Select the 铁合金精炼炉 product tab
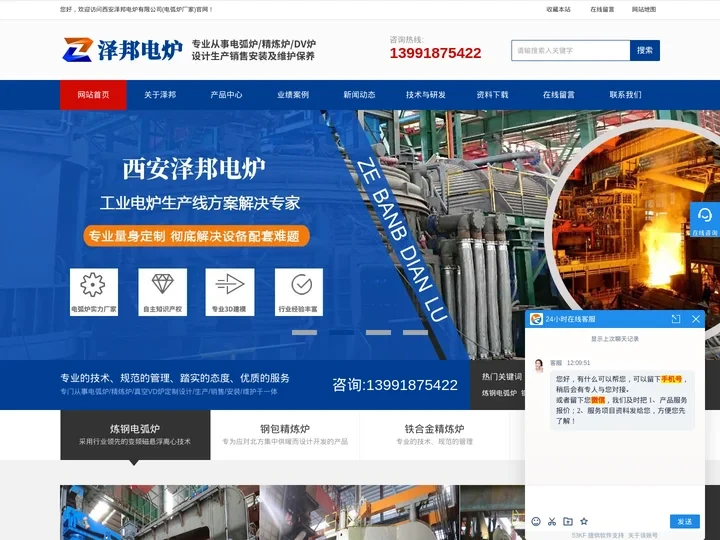 coord(434,434)
